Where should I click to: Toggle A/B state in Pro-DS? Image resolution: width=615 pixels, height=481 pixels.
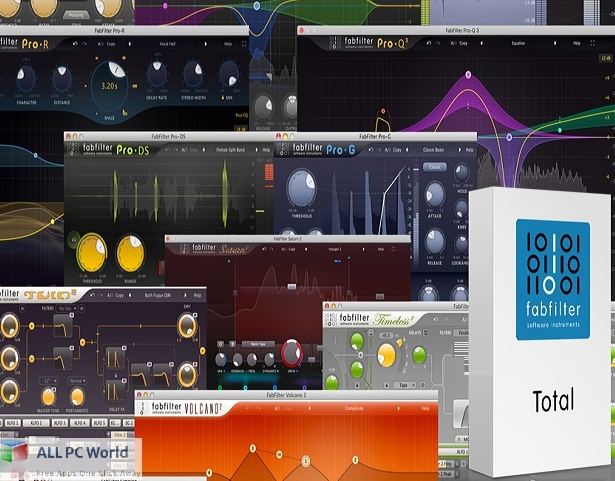pyautogui.click(x=184, y=150)
